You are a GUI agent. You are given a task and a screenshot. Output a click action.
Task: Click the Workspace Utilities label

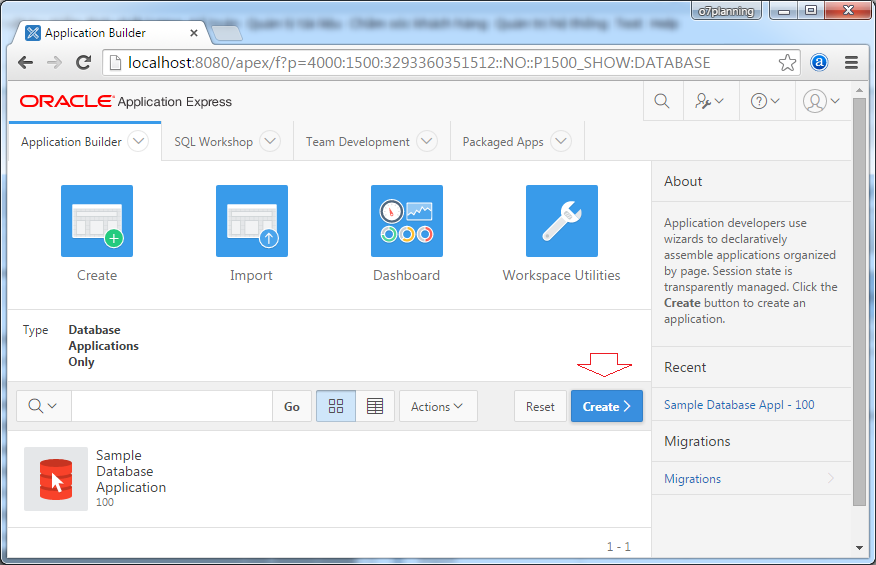(x=561, y=276)
